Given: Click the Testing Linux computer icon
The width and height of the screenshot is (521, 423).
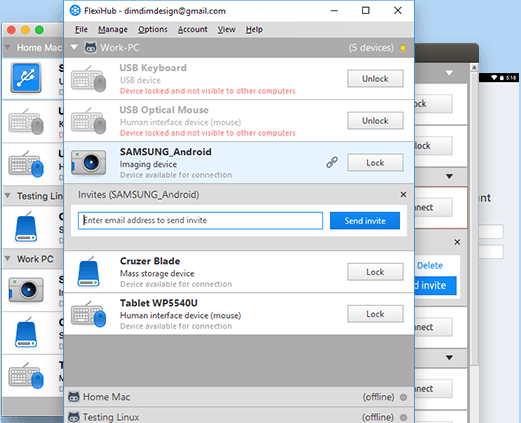Looking at the screenshot, I should (x=74, y=417).
